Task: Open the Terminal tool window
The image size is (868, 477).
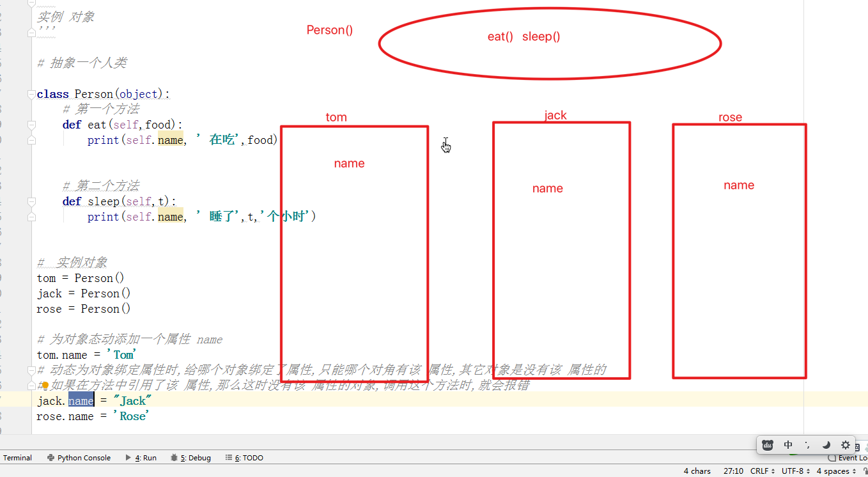Action: [x=17, y=458]
